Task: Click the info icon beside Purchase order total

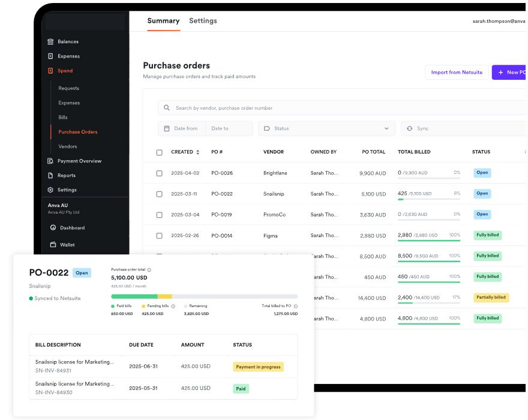Action: pos(149,270)
